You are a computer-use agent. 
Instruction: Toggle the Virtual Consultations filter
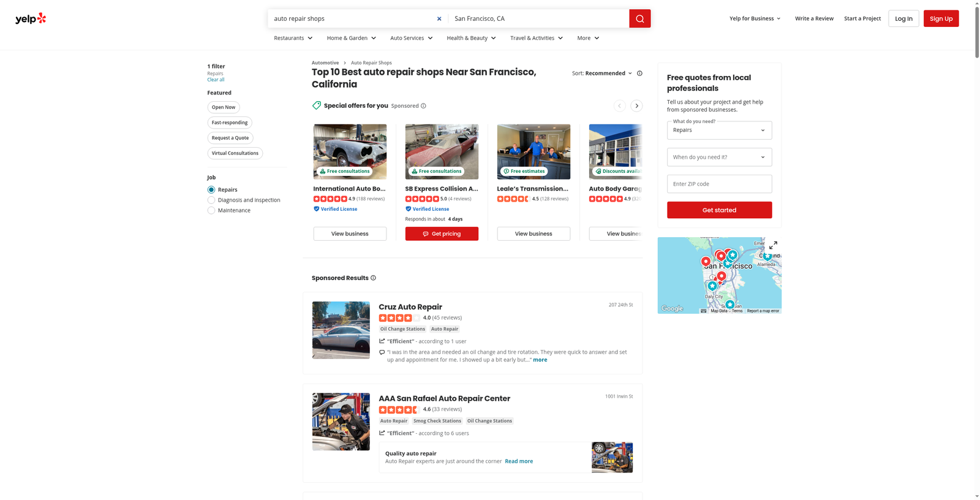pos(235,153)
